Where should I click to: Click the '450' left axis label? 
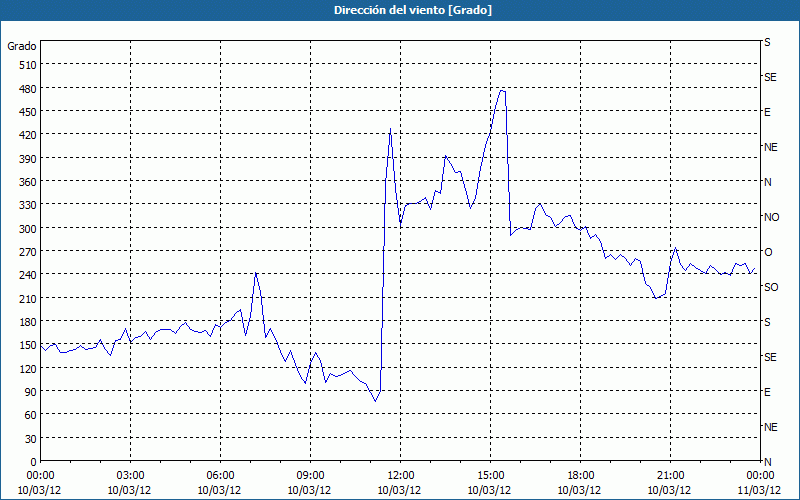coord(28,112)
